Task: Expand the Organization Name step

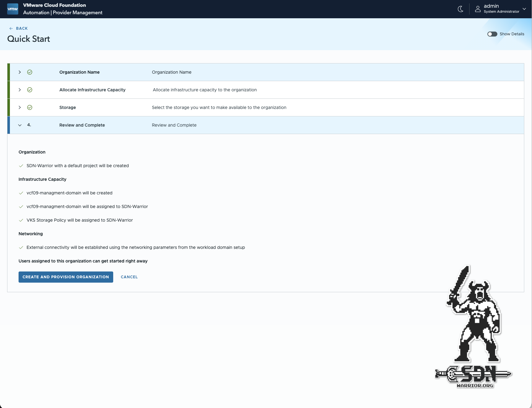Action: (19, 72)
